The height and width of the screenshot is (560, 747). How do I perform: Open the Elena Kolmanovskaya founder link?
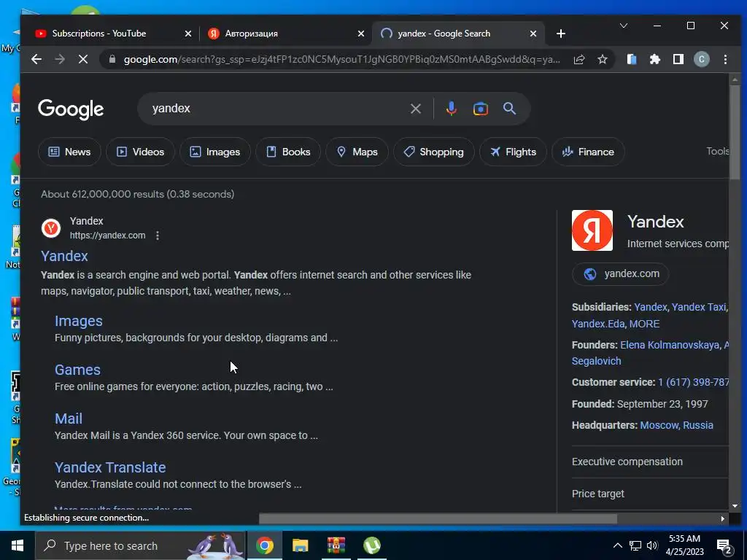(670, 345)
